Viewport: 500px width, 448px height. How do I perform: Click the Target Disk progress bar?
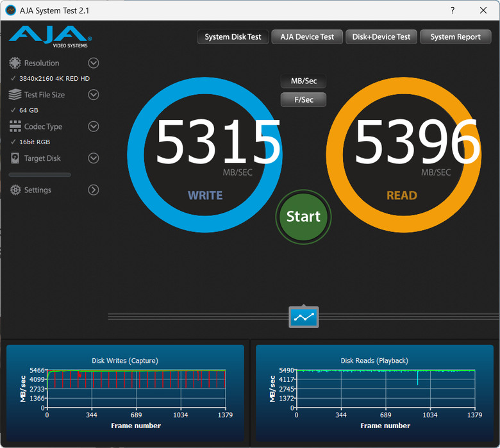40,175
